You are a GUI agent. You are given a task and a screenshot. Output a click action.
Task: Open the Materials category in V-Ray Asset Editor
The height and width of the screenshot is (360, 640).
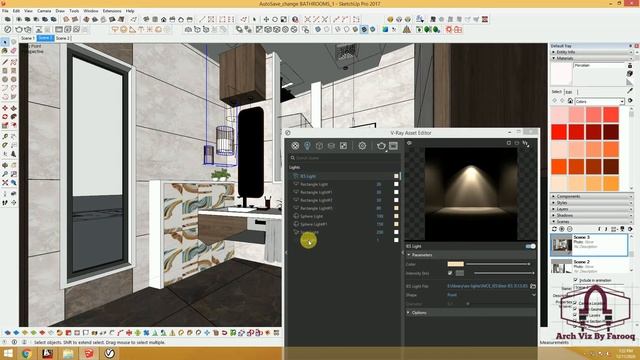click(295, 146)
